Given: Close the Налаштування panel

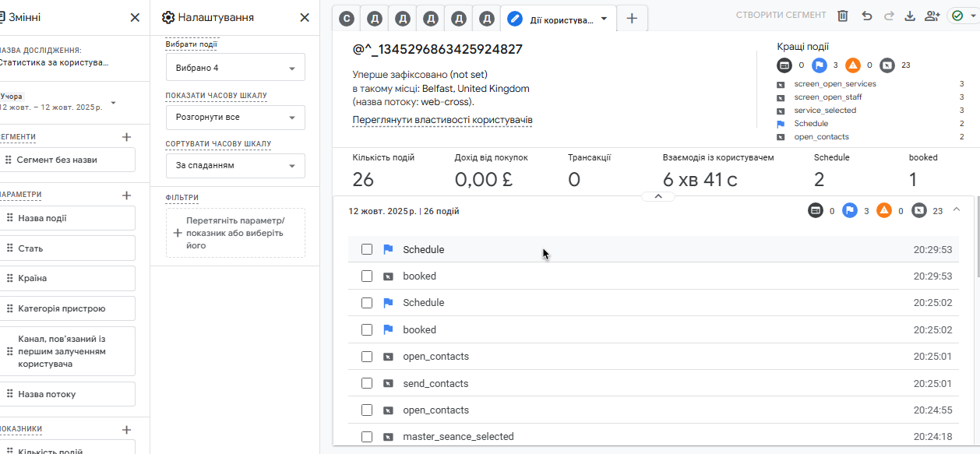Looking at the screenshot, I should point(305,17).
